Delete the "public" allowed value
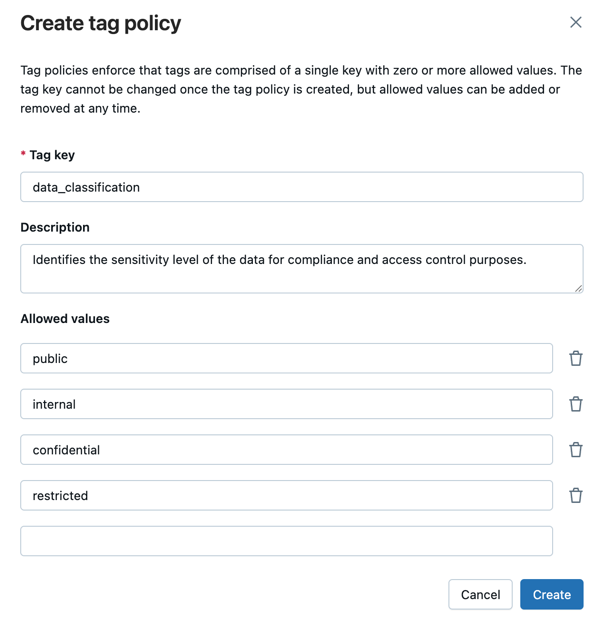600x626 pixels. (x=576, y=358)
